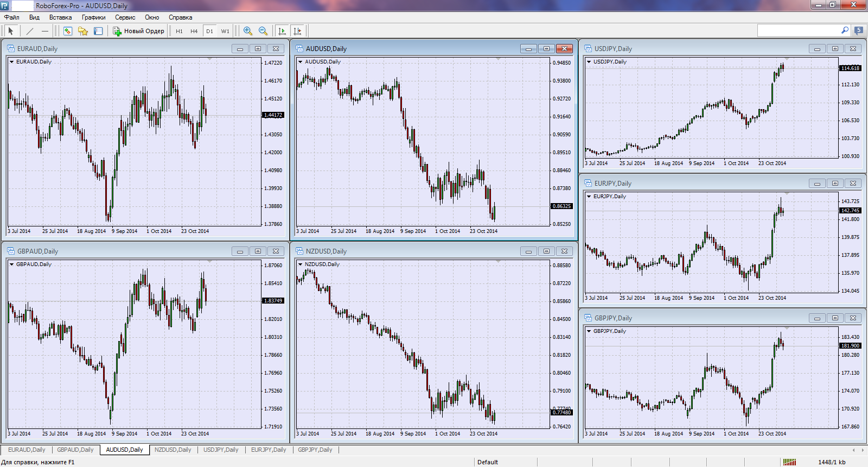Image resolution: width=868 pixels, height=467 pixels.
Task: Open the Market Watch panel icon
Action: (68, 31)
